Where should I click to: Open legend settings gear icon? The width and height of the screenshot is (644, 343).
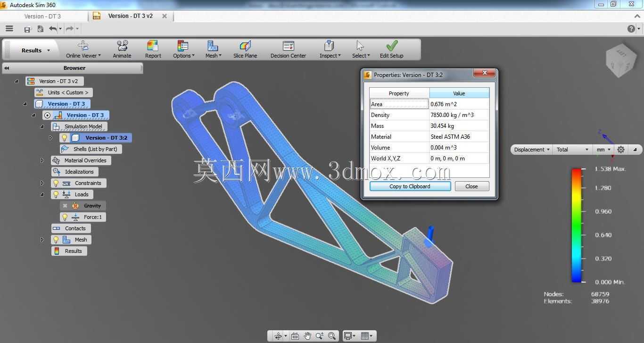tap(621, 150)
